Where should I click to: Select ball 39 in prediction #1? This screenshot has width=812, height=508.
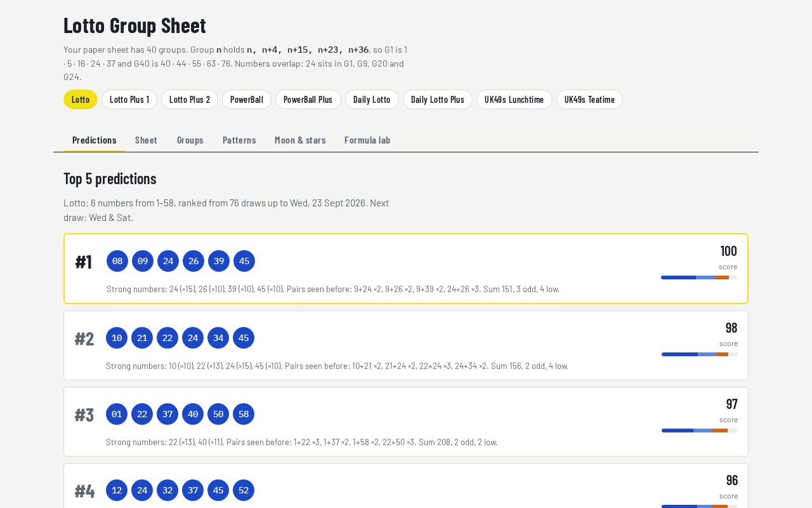pyautogui.click(x=219, y=261)
